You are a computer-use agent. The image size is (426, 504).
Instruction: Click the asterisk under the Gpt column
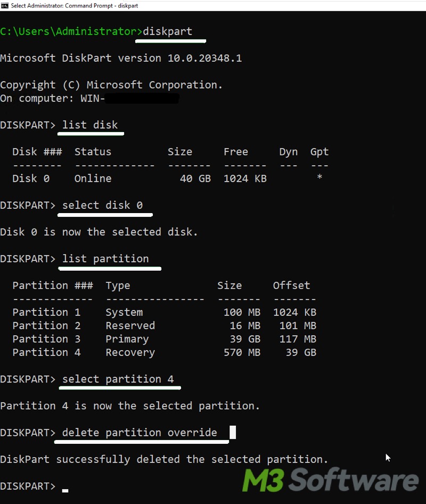coord(319,177)
